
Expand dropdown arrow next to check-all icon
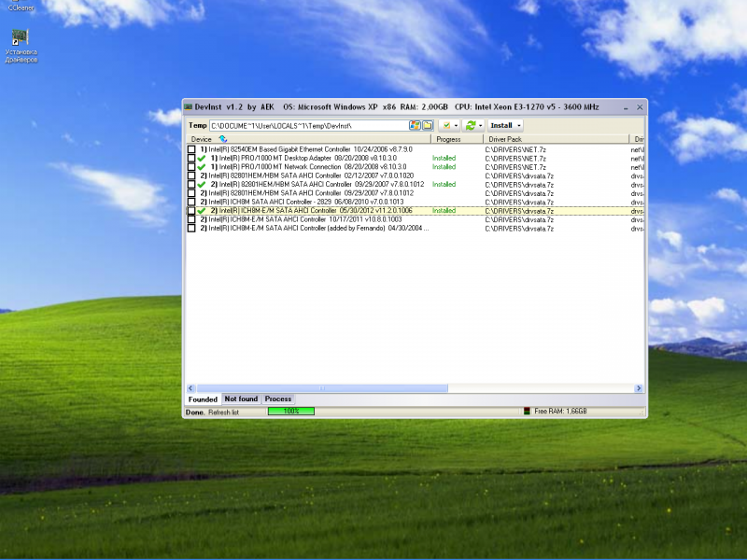tap(456, 126)
